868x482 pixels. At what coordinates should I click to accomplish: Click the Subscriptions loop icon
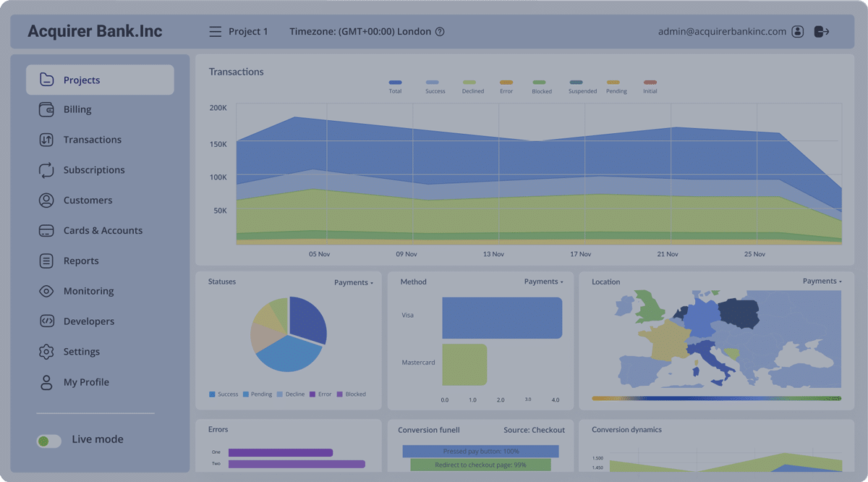(x=46, y=170)
